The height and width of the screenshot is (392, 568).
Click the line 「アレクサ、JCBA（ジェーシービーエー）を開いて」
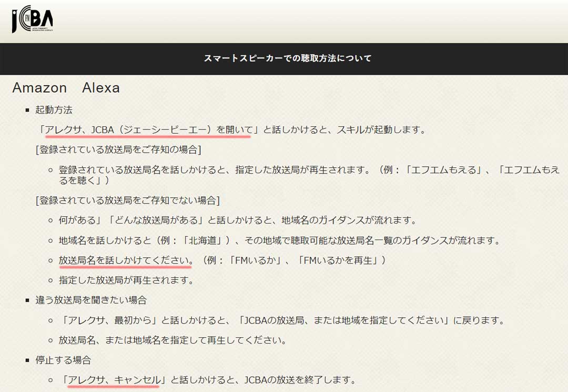pos(232,129)
